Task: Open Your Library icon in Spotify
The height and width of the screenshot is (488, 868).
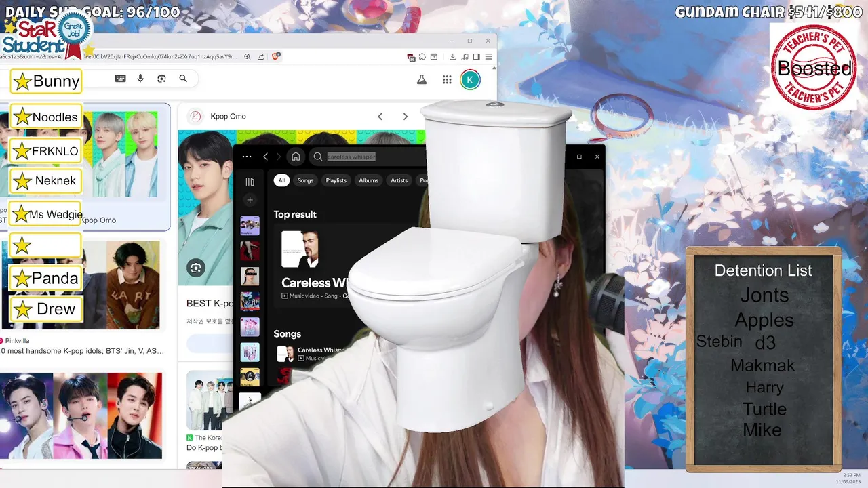Action: (250, 182)
